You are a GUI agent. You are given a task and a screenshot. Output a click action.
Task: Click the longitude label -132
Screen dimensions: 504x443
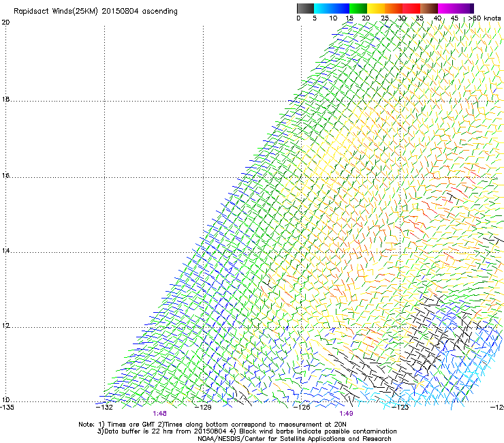point(104,407)
